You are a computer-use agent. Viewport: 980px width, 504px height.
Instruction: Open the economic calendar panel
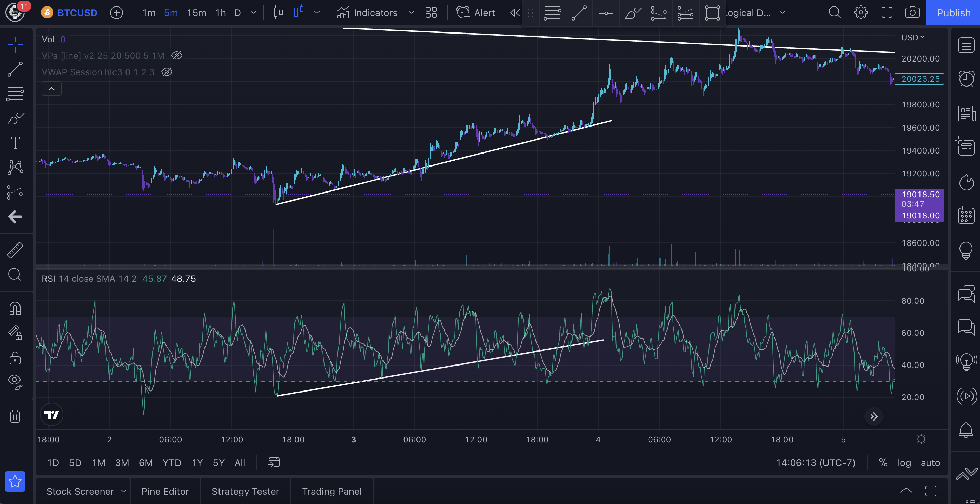pos(966,215)
